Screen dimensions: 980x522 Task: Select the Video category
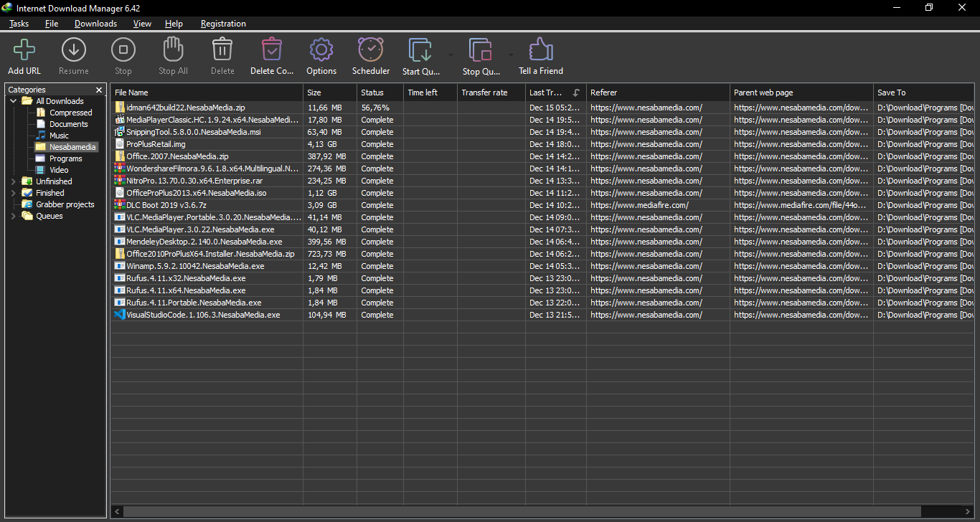[x=52, y=170]
